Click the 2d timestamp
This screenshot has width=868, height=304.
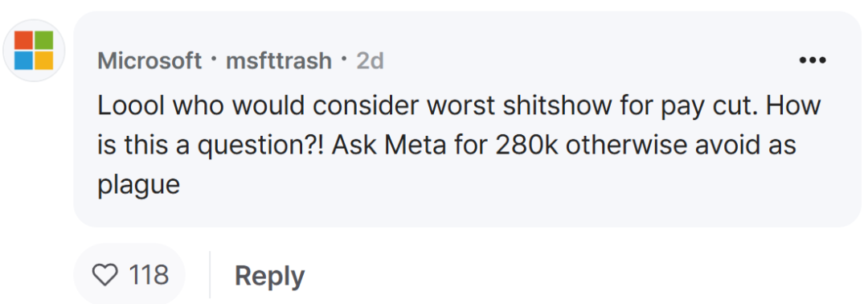tap(370, 61)
